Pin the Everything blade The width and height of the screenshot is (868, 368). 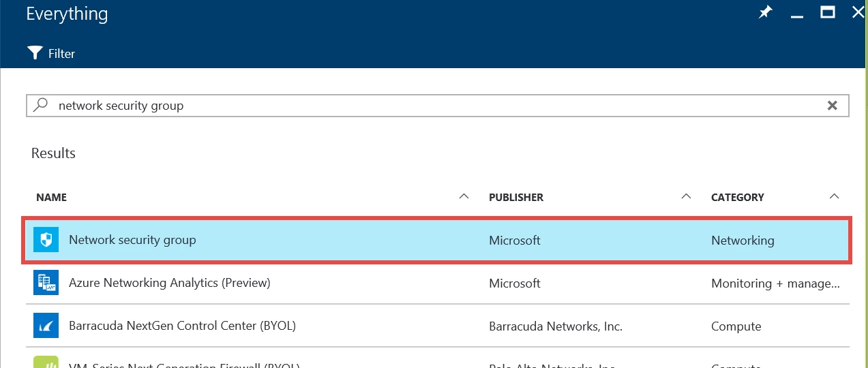[766, 13]
